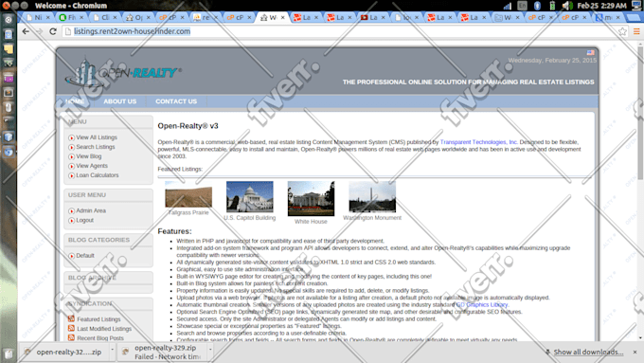Click the Last Modified Listings RSS icon

coord(71,328)
